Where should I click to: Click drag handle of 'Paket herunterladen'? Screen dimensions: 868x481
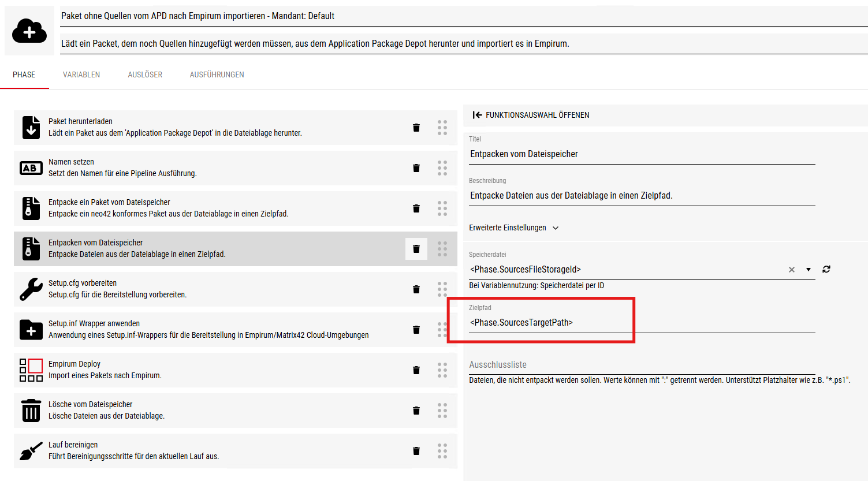[x=442, y=128]
